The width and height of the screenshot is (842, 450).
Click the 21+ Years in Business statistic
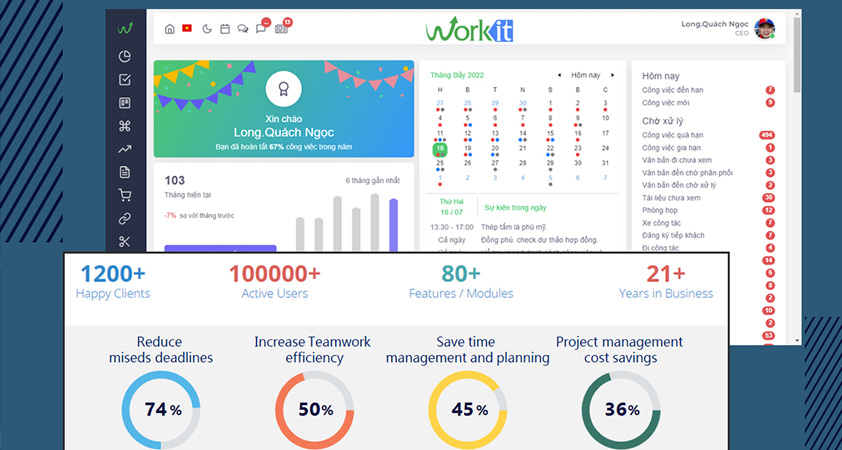(x=666, y=281)
